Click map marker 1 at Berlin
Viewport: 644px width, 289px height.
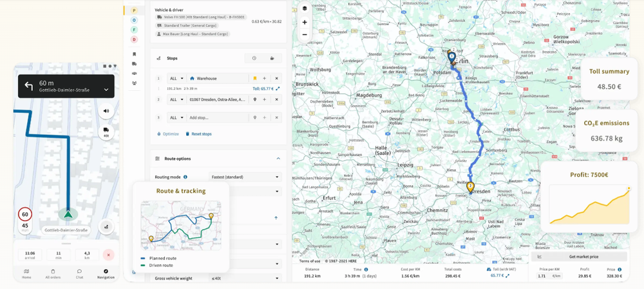452,57
